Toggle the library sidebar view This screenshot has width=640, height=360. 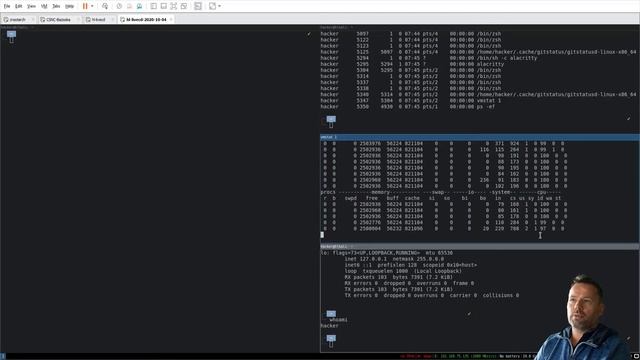click(153, 6)
